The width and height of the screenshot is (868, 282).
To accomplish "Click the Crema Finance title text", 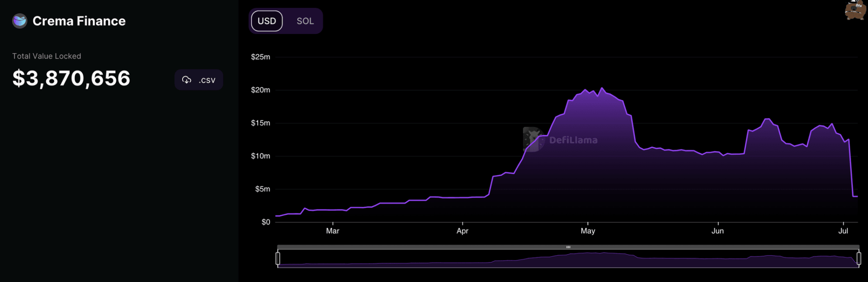I will point(79,21).
